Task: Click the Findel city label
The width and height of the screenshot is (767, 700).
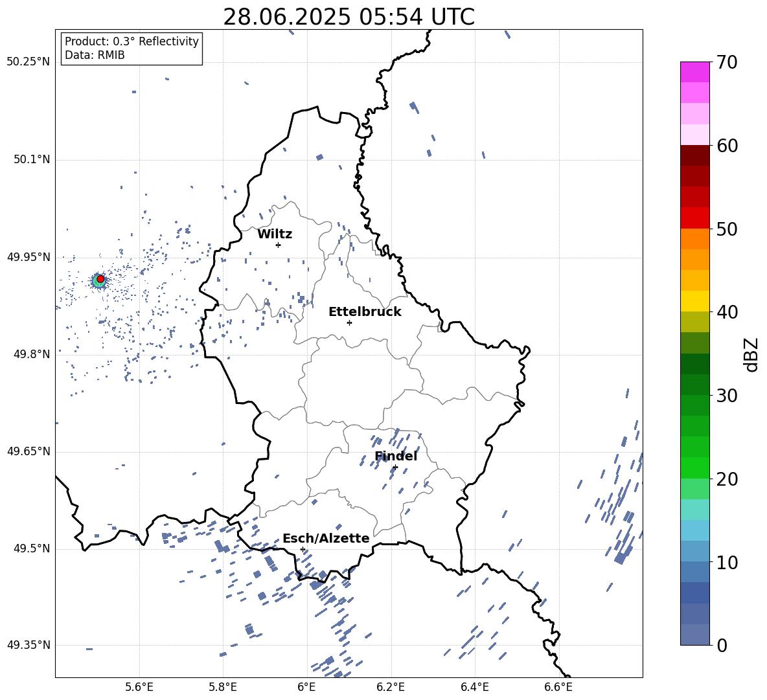Action: tap(396, 456)
